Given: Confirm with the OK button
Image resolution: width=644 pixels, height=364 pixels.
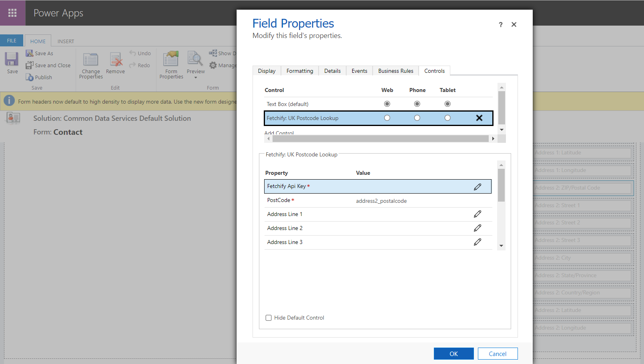Looking at the screenshot, I should click(453, 354).
